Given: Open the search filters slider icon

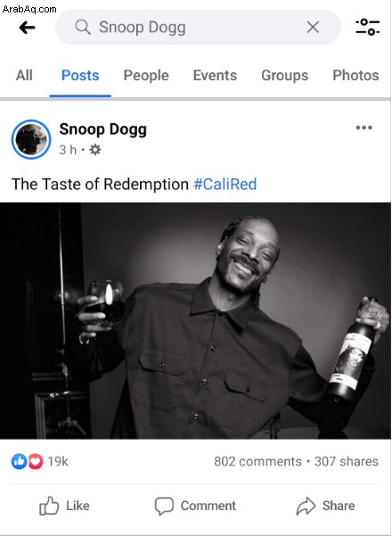Looking at the screenshot, I should (x=367, y=27).
